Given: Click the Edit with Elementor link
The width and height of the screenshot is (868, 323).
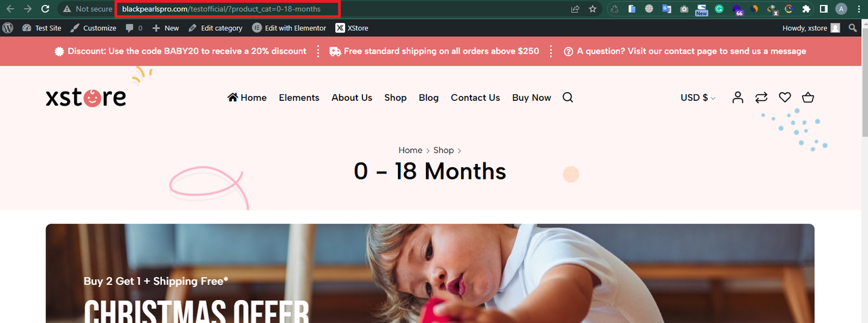Looking at the screenshot, I should 289,28.
